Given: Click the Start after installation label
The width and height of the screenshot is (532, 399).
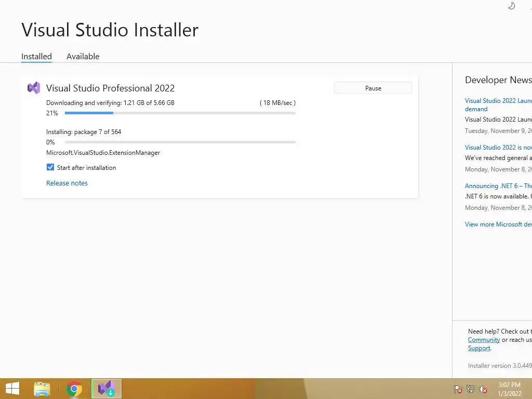Looking at the screenshot, I should pyautogui.click(x=87, y=168).
